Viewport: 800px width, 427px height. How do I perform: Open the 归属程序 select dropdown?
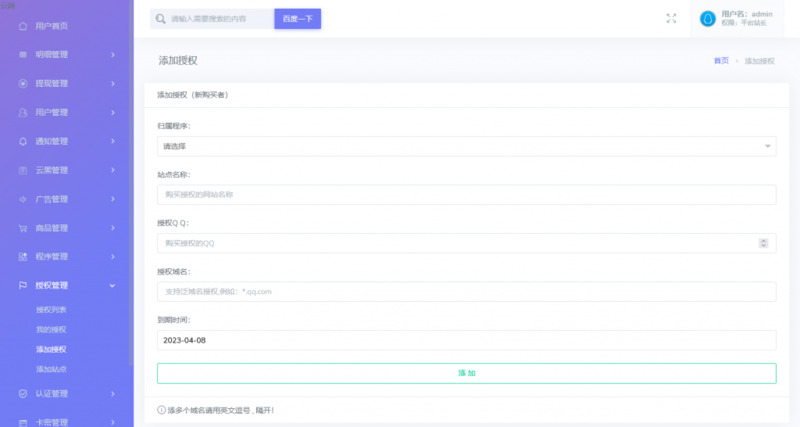pyautogui.click(x=466, y=146)
